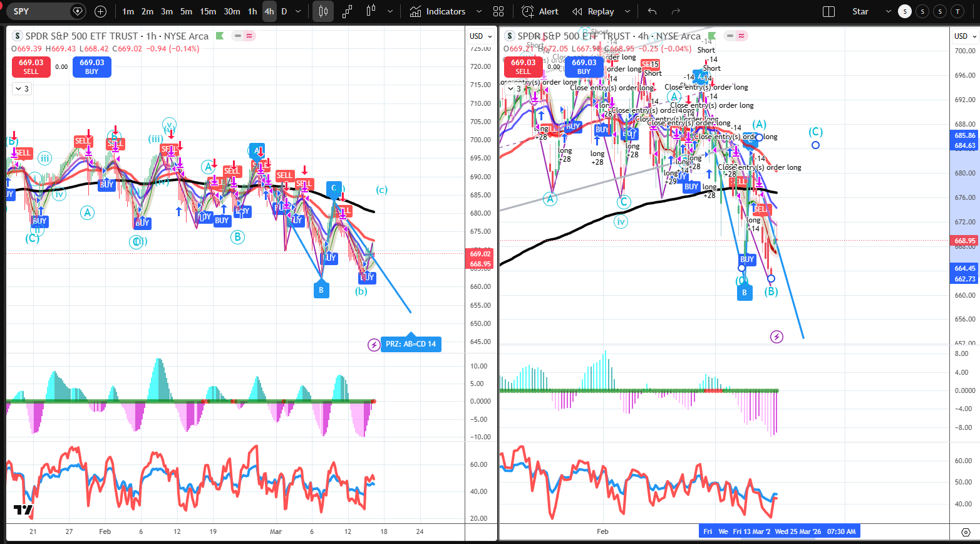Toggle the gray dash pill on 1h chart

(238, 36)
